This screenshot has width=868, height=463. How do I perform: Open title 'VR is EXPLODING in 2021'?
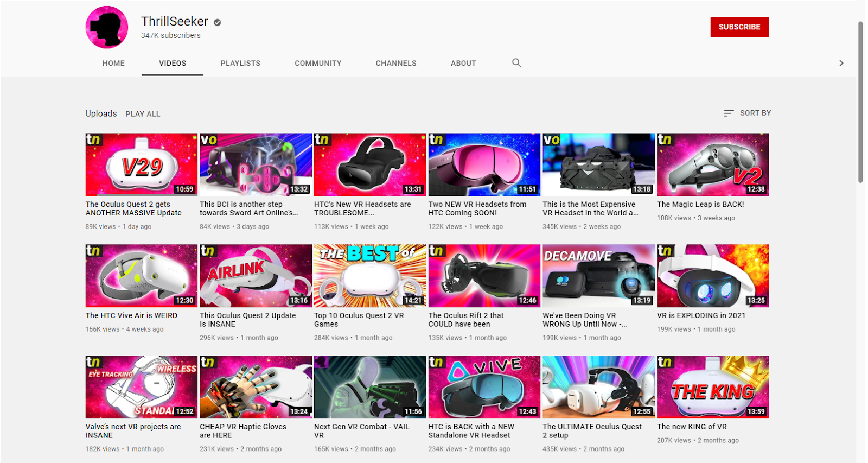701,315
